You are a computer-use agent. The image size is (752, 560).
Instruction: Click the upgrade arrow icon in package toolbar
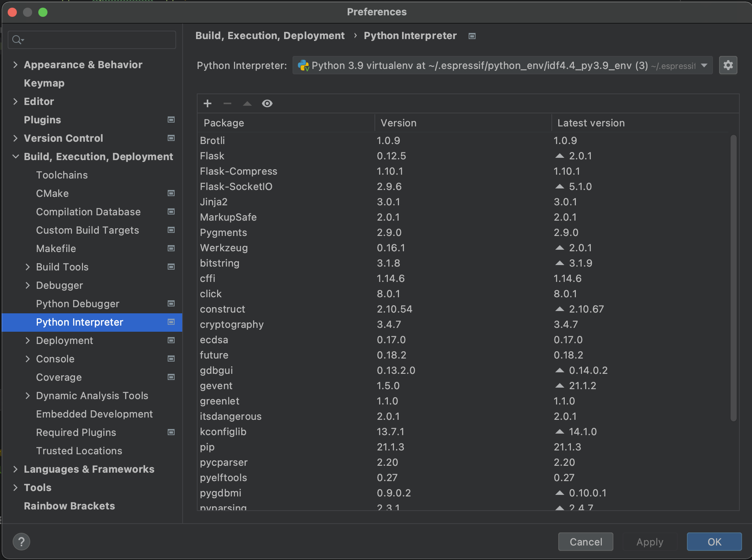coord(247,103)
